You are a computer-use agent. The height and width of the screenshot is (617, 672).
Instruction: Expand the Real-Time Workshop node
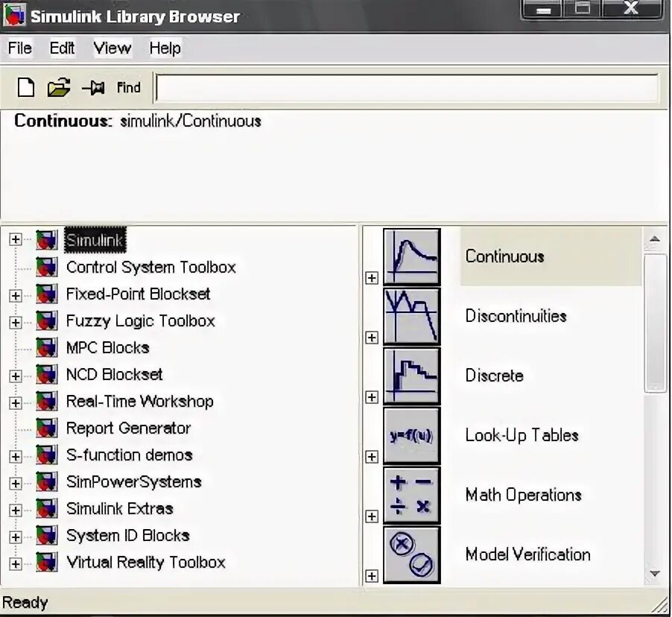coord(16,403)
